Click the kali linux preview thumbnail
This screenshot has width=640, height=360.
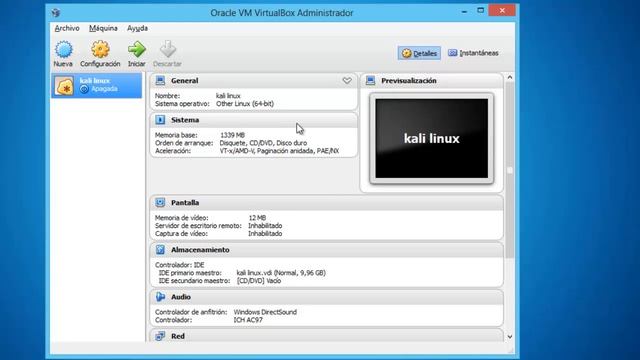click(431, 138)
